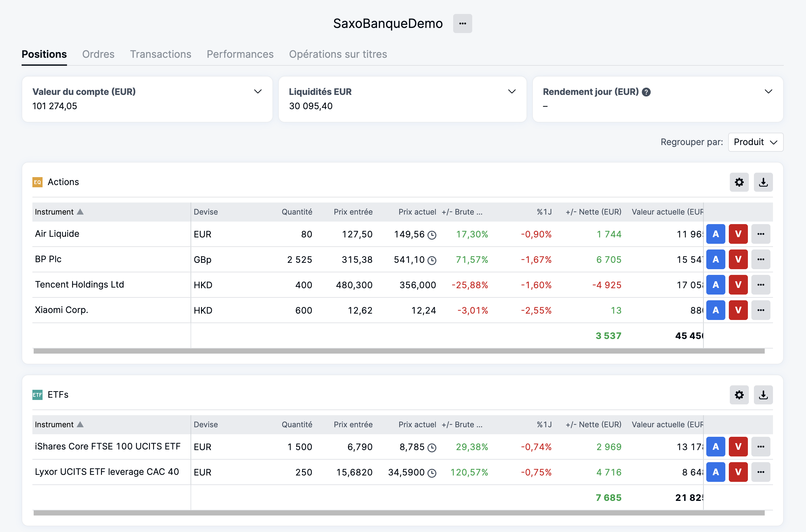
Task: Open the Performances tab
Action: pyautogui.click(x=240, y=54)
